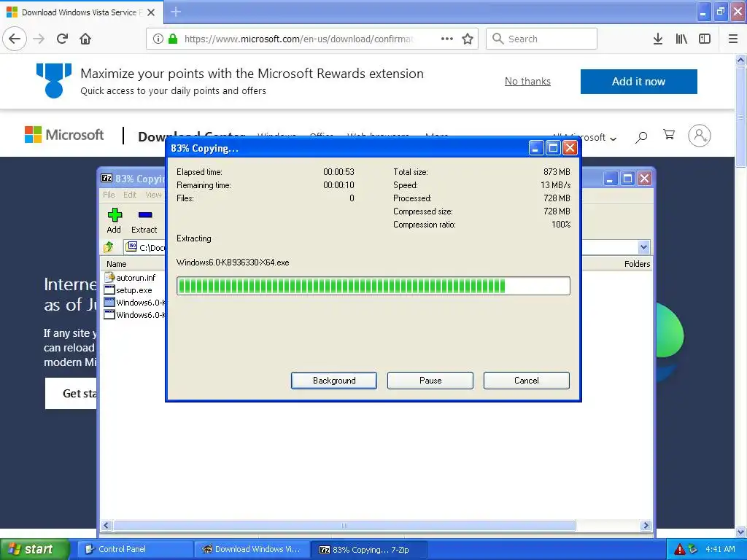The width and height of the screenshot is (747, 560).
Task: Select autorun.inf in 7-Zip file list
Action: tap(136, 278)
